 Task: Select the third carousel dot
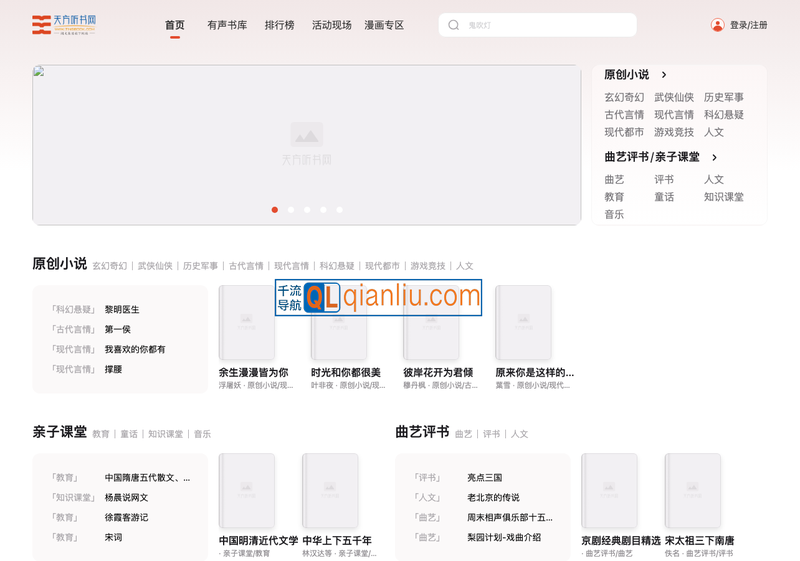click(x=307, y=210)
